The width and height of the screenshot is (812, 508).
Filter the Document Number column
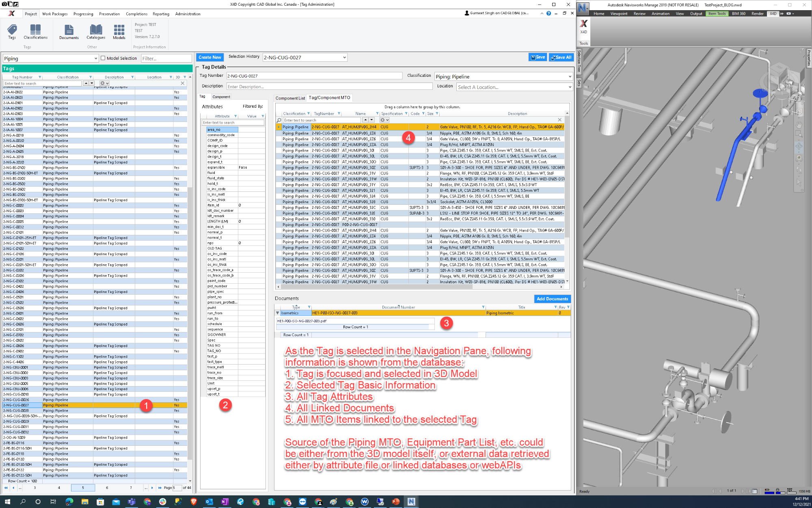tap(483, 307)
